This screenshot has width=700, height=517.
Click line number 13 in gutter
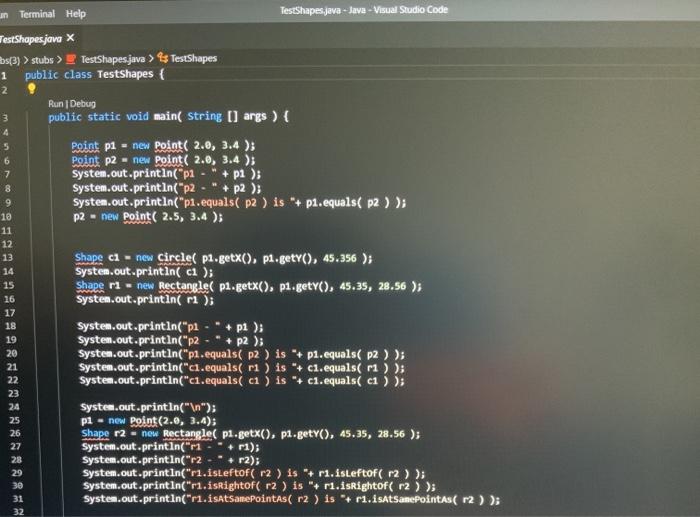click(x=8, y=258)
